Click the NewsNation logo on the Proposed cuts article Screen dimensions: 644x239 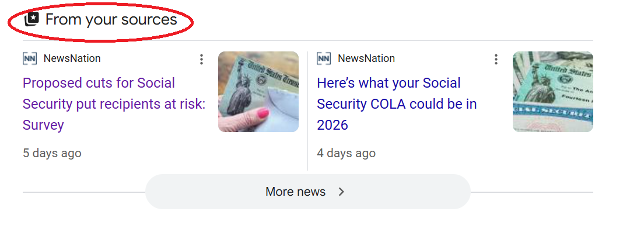(x=30, y=58)
